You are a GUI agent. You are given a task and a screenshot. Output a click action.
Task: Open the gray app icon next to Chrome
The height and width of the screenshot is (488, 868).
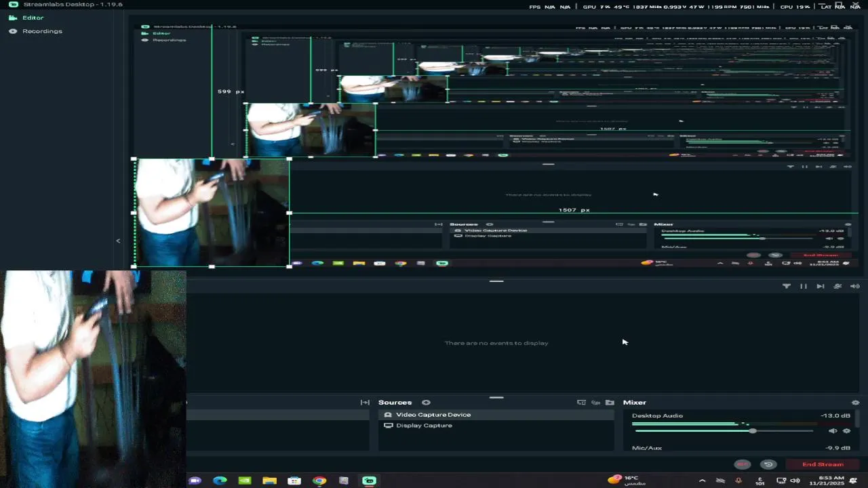pyautogui.click(x=344, y=481)
